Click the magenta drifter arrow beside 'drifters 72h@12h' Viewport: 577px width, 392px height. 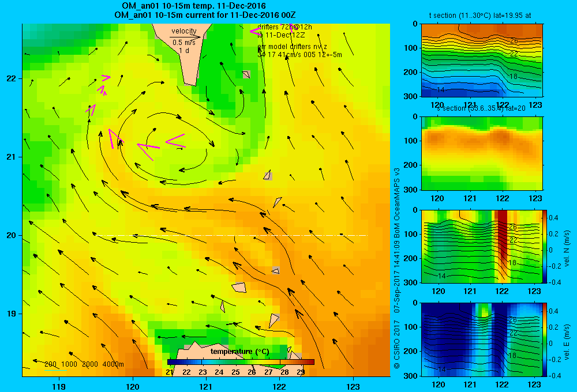coord(256,31)
